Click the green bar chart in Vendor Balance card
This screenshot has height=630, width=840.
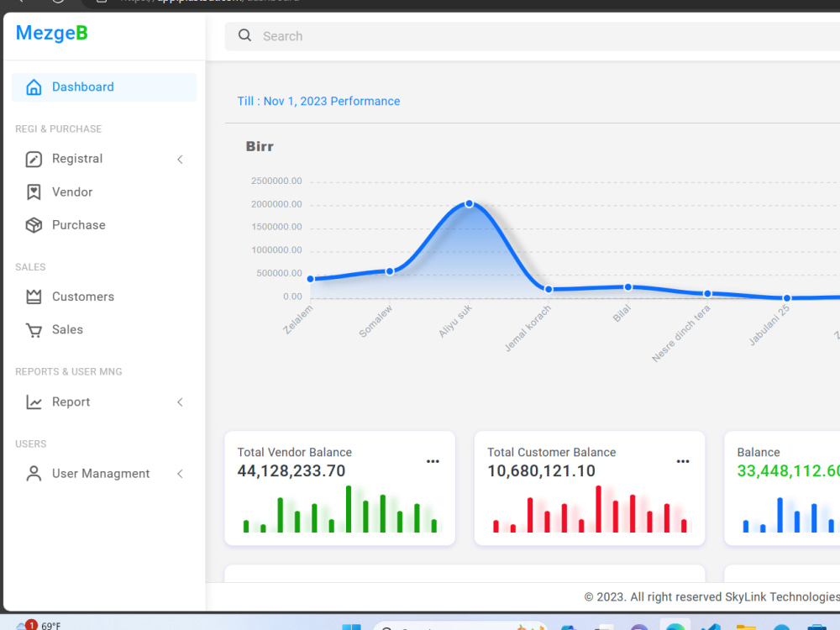point(340,509)
